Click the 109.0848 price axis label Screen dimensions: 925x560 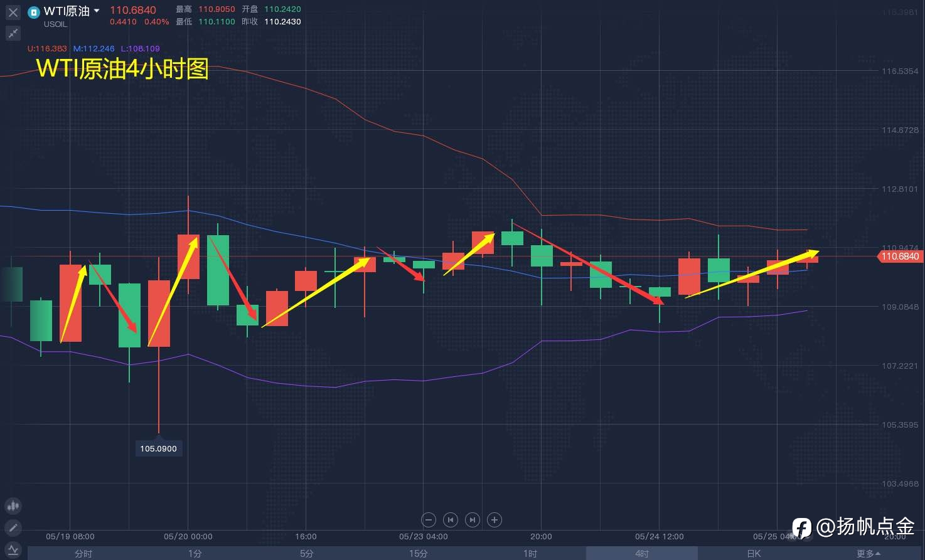[900, 307]
